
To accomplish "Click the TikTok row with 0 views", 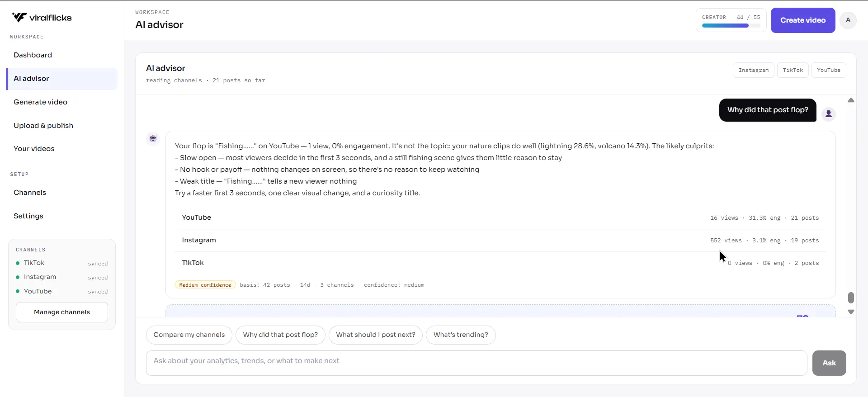I will [500, 263].
